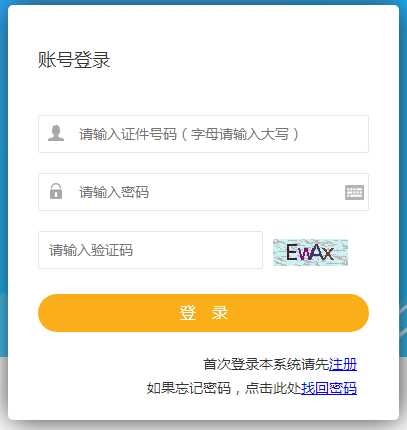The image size is (407, 430).
Task: Open the virtual keyboard icon
Action: click(354, 192)
